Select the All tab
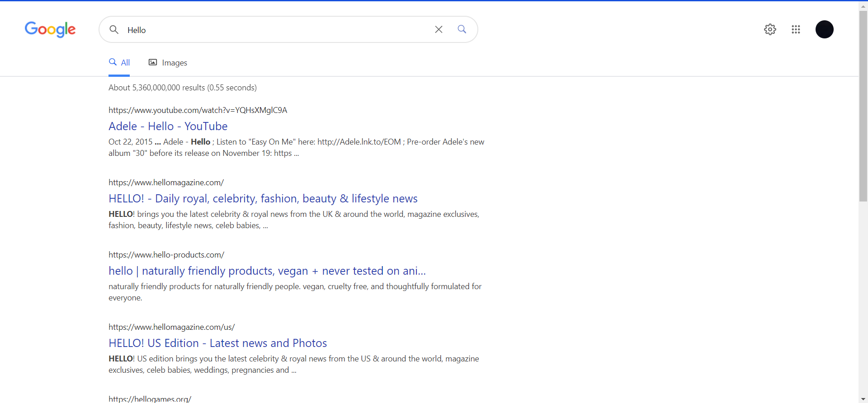 pos(119,63)
